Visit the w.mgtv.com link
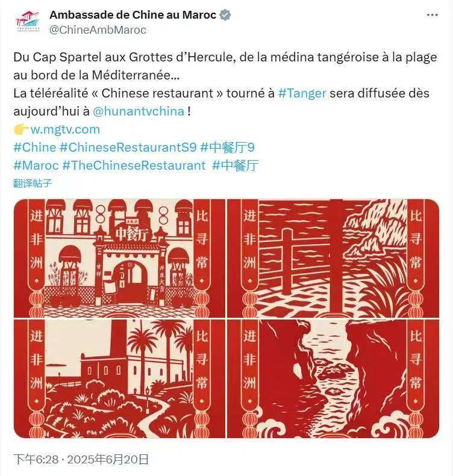Image resolution: width=453 pixels, height=476 pixels. 65,129
